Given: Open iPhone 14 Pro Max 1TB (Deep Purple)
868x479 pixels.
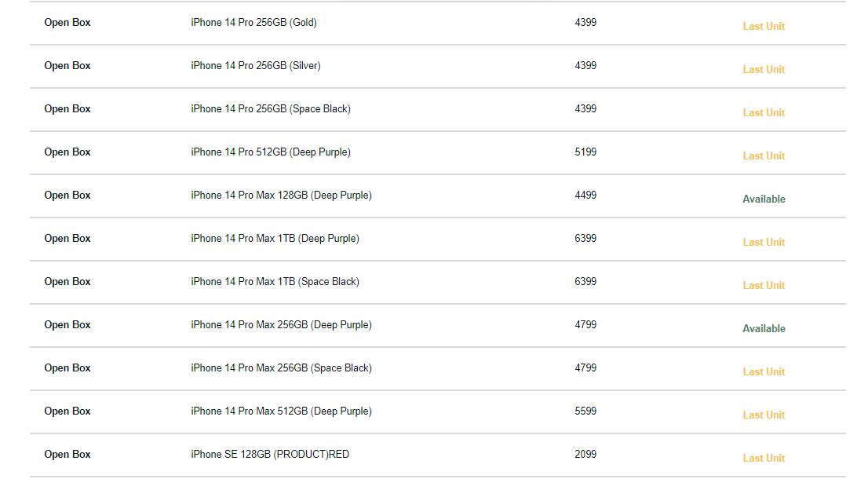Looking at the screenshot, I should [x=275, y=239].
